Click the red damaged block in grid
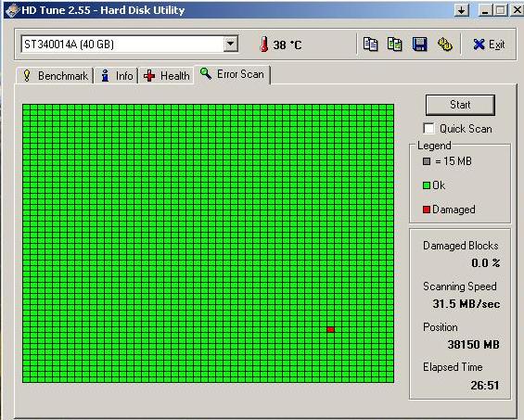The width and height of the screenshot is (524, 420). pos(330,329)
